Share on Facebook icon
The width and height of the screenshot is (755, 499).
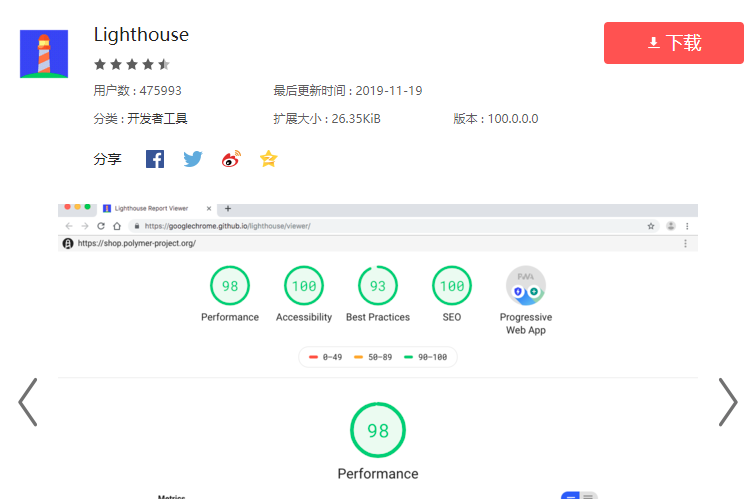click(155, 159)
